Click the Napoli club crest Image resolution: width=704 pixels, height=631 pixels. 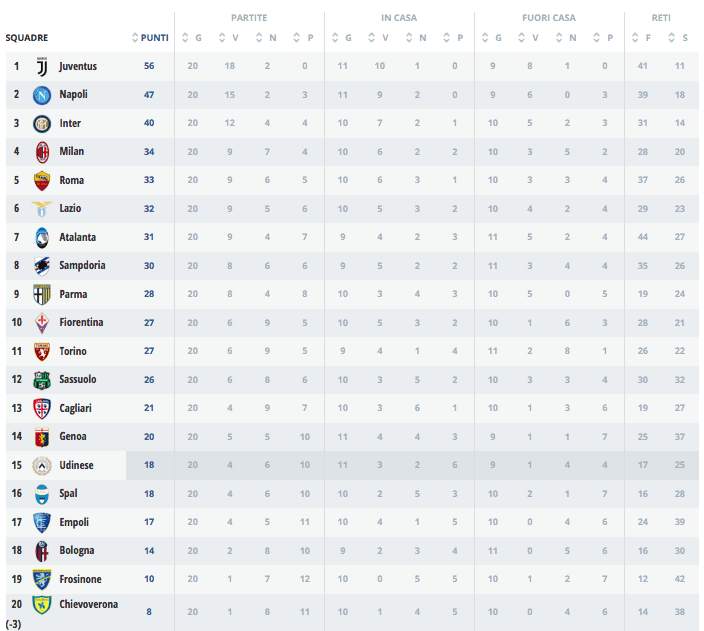pyautogui.click(x=42, y=95)
